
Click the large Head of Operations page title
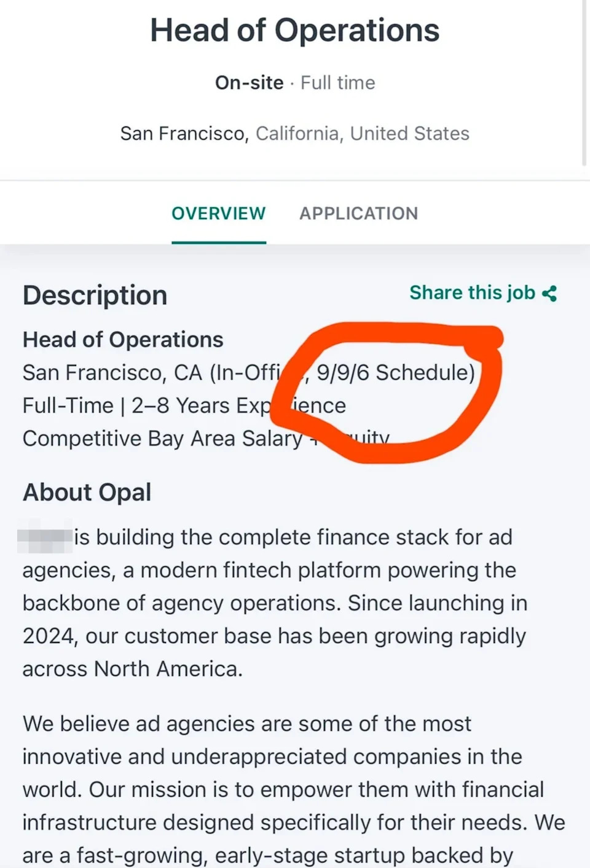[x=295, y=31]
